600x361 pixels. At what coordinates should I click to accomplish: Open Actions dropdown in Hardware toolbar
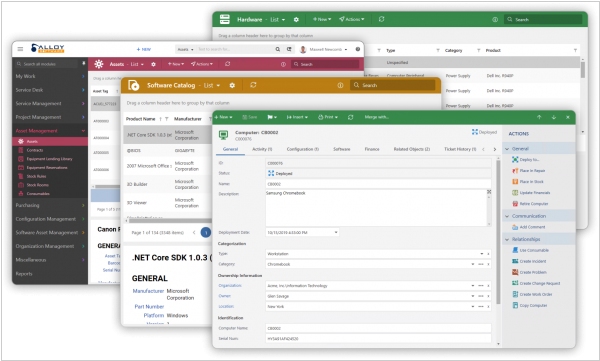tap(352, 19)
